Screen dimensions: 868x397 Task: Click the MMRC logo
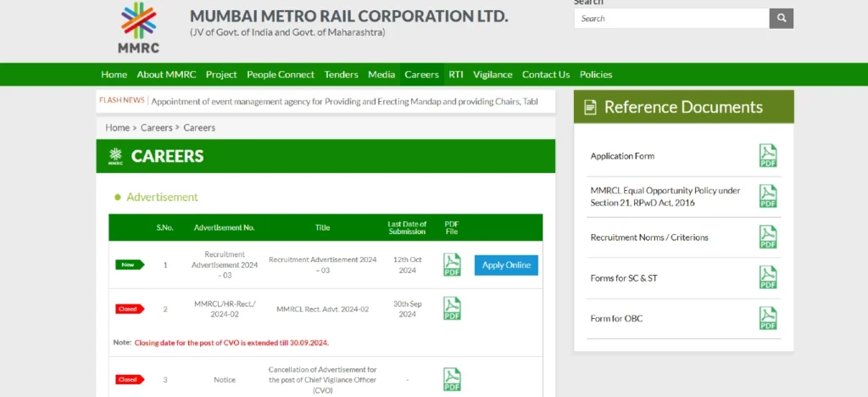(138, 28)
